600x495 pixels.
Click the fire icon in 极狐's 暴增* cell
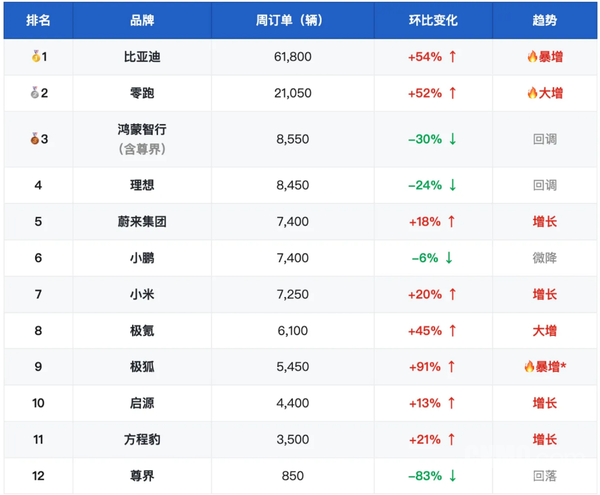pos(529,366)
